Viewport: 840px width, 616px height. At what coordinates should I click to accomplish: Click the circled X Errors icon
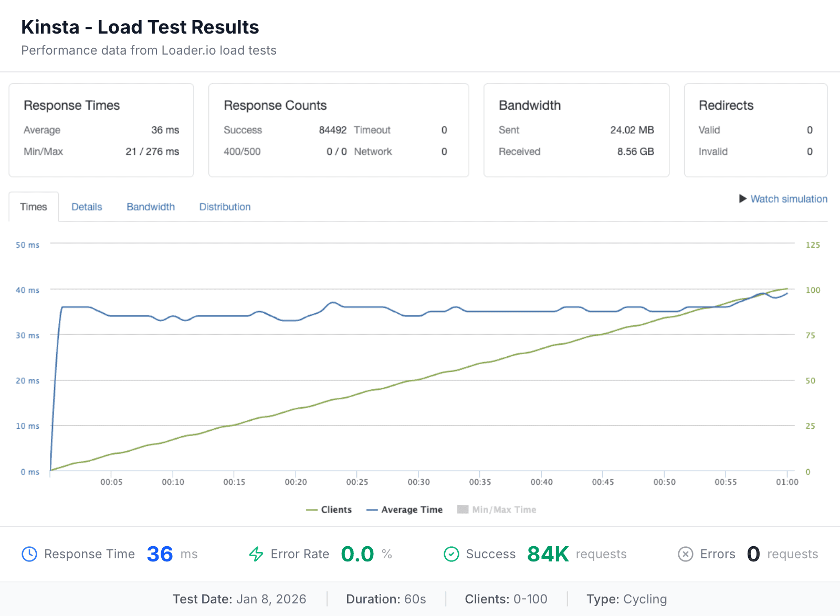tap(686, 554)
